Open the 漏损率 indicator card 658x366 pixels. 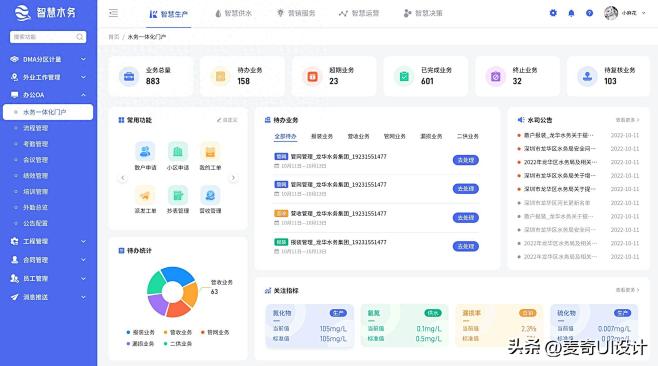click(499, 326)
